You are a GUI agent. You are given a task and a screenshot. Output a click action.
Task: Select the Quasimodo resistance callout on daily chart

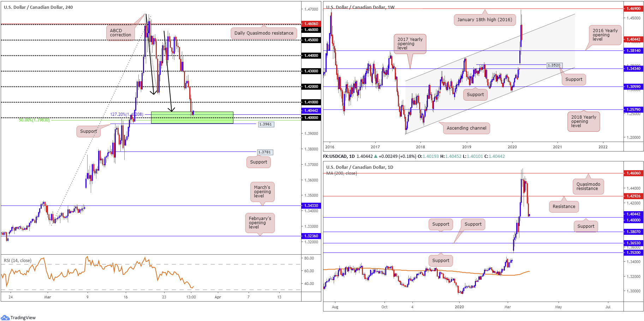coord(588,186)
